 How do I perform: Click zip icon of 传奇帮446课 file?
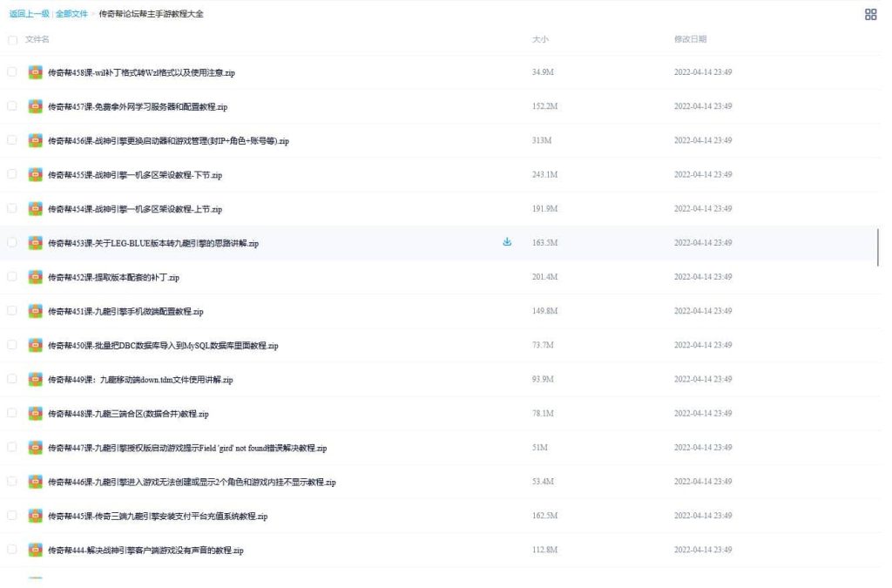click(x=35, y=482)
